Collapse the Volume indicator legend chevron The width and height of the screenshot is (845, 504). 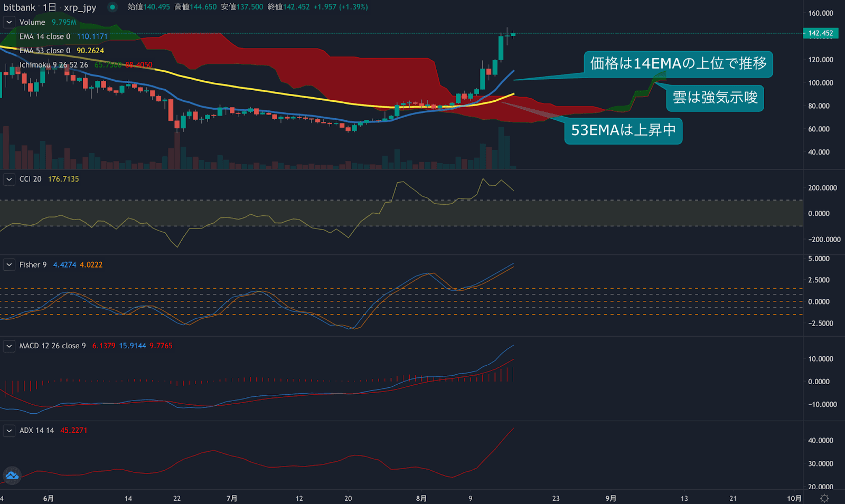tap(9, 22)
